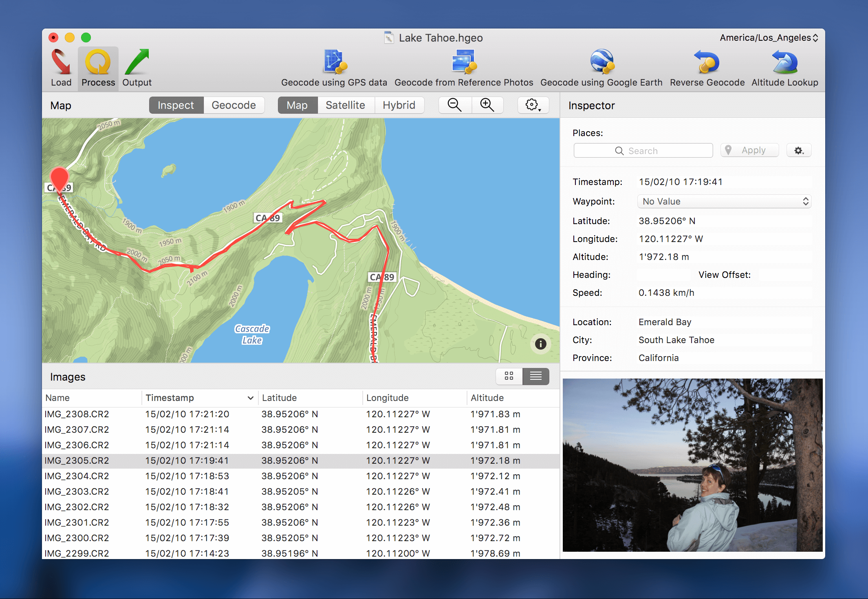The width and height of the screenshot is (868, 599).
Task: Switch images to list view
Action: point(536,376)
